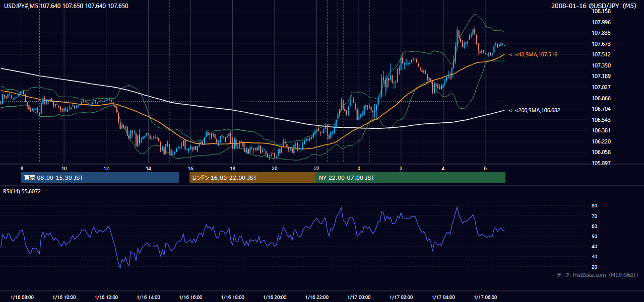644x302 pixels.
Task: Click the 1/16 20:00 date label
Action: [x=275, y=297]
